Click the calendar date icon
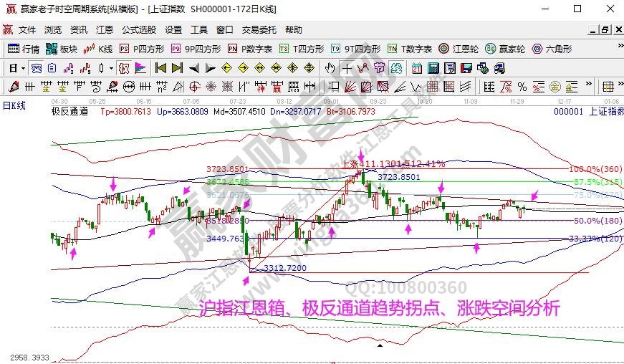 (x=417, y=68)
